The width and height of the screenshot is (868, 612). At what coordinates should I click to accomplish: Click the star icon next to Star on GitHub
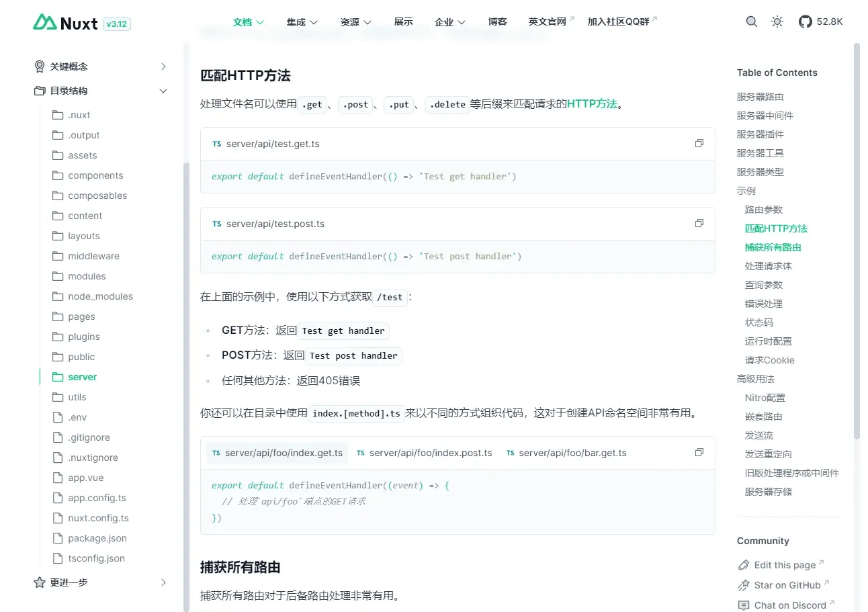pos(744,585)
